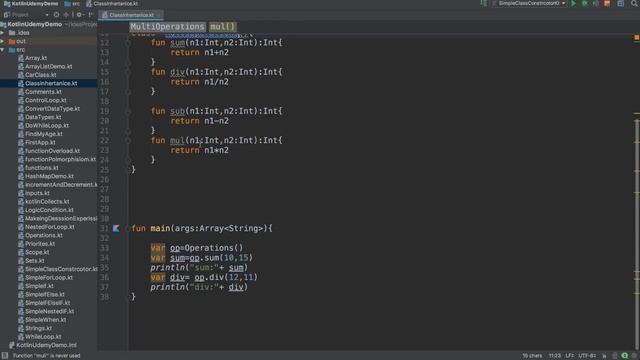640x360 pixels.
Task: Click the fold marker beside fun sub
Action: click(x=128, y=111)
